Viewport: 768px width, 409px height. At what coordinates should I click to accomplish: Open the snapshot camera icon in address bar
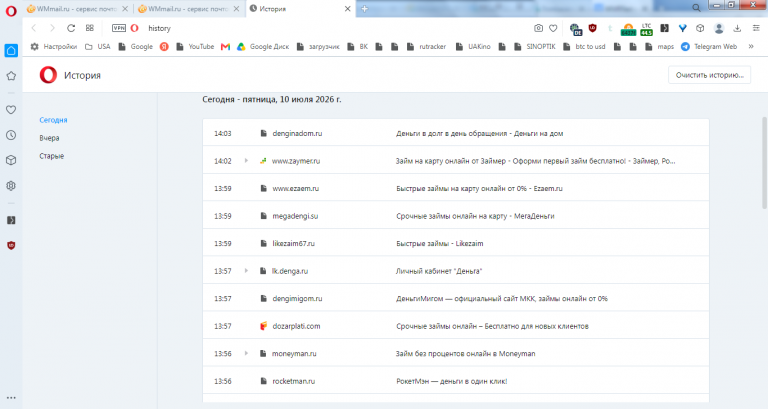(x=538, y=28)
